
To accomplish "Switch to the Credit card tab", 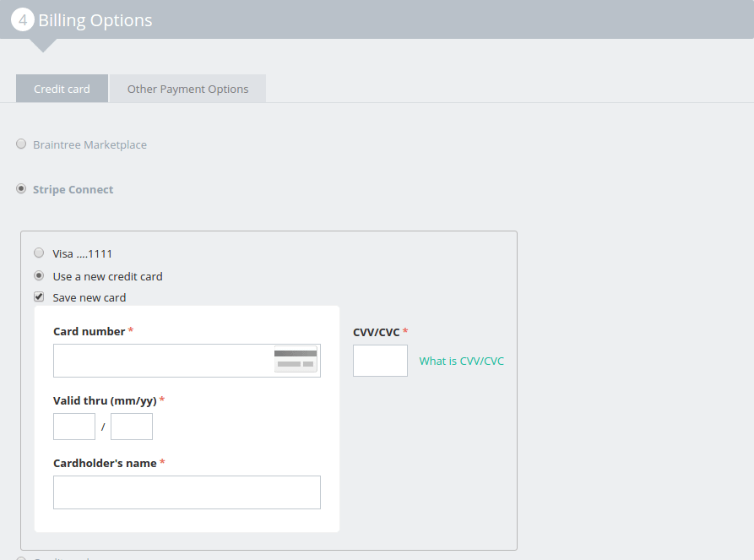I will [x=62, y=89].
